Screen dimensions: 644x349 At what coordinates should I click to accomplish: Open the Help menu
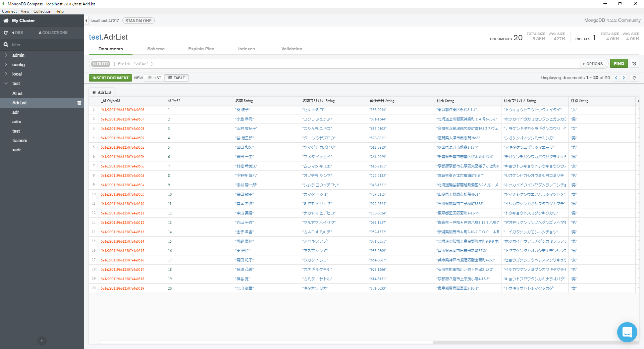point(59,11)
